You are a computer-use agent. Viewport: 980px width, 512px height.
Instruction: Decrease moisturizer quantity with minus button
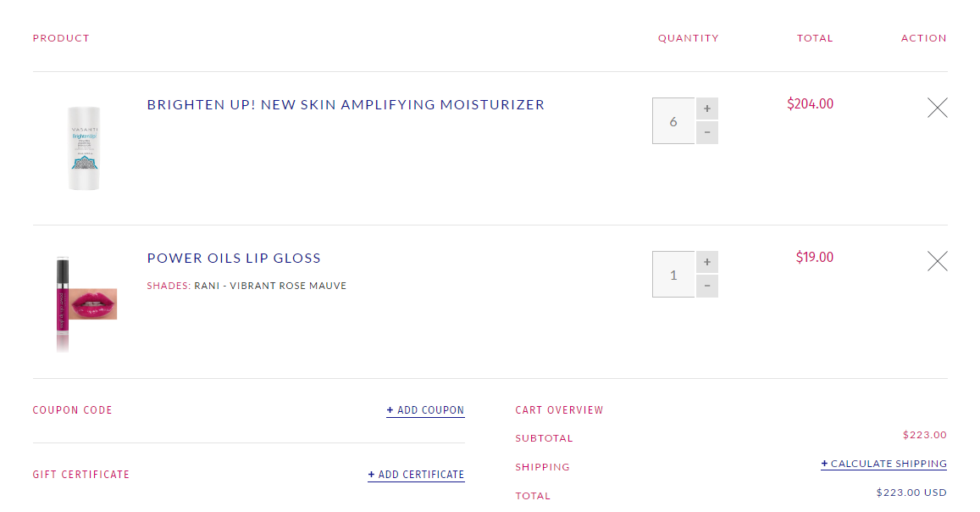coord(707,133)
